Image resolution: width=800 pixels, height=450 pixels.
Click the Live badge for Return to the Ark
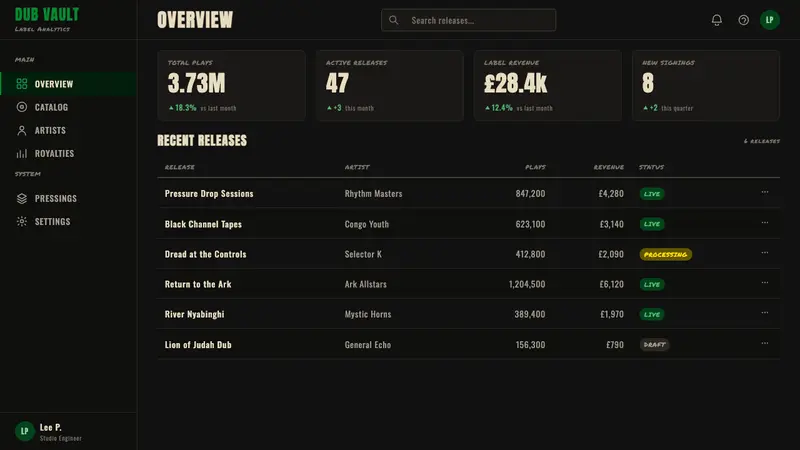pyautogui.click(x=652, y=284)
